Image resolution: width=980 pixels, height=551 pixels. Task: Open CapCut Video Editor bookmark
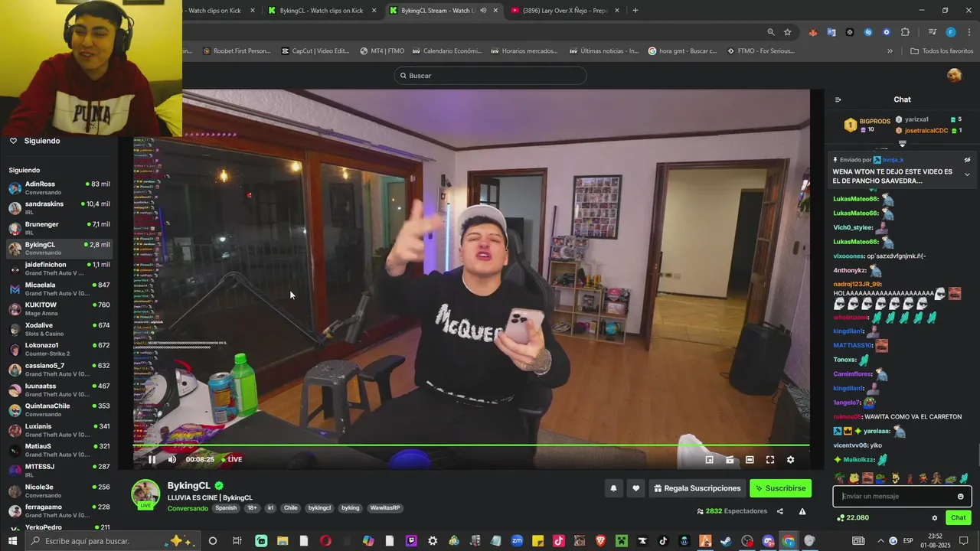coord(315,51)
